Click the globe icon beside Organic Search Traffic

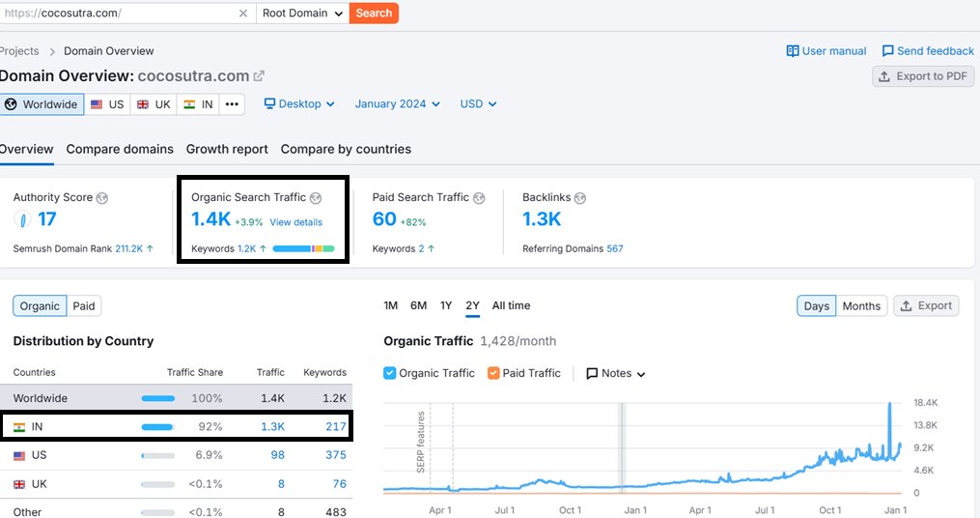click(316, 198)
